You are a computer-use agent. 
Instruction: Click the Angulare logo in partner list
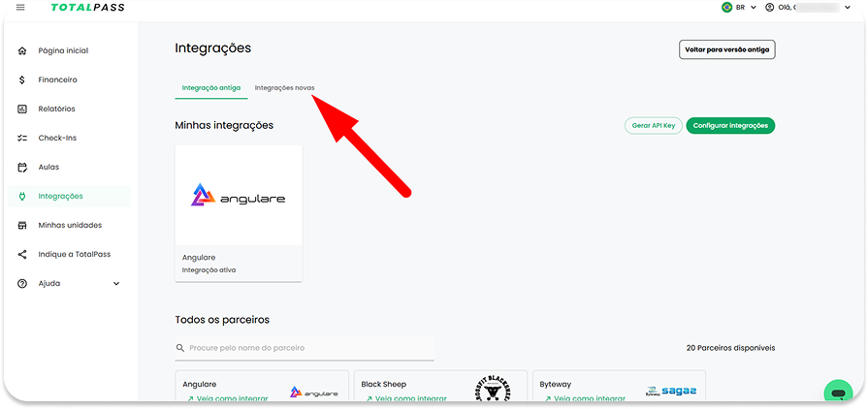(x=314, y=393)
